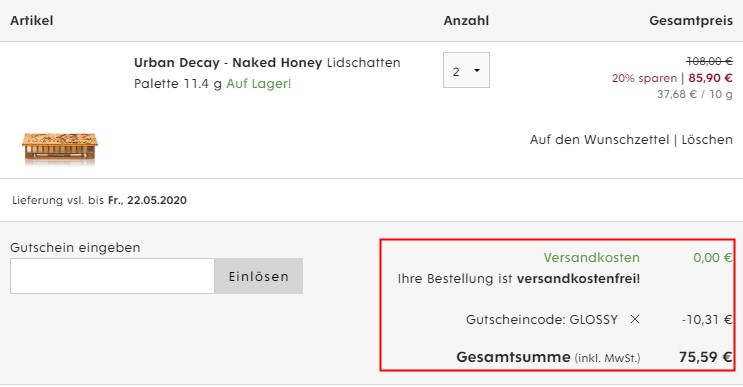The height and width of the screenshot is (387, 743).
Task: Click the Gutscheincode: GLOSSY text
Action: tap(542, 320)
